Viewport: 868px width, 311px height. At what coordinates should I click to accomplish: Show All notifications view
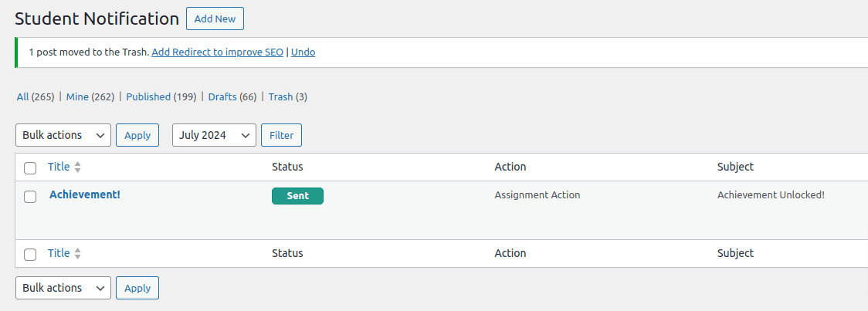23,97
